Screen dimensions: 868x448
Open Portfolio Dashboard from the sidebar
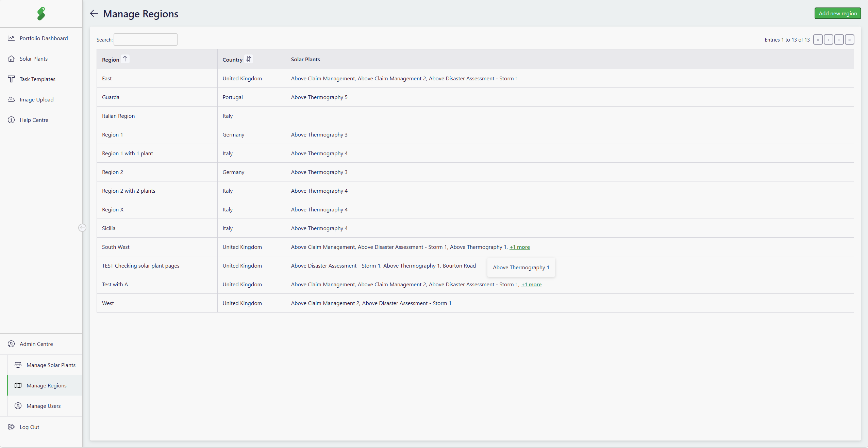pos(44,38)
